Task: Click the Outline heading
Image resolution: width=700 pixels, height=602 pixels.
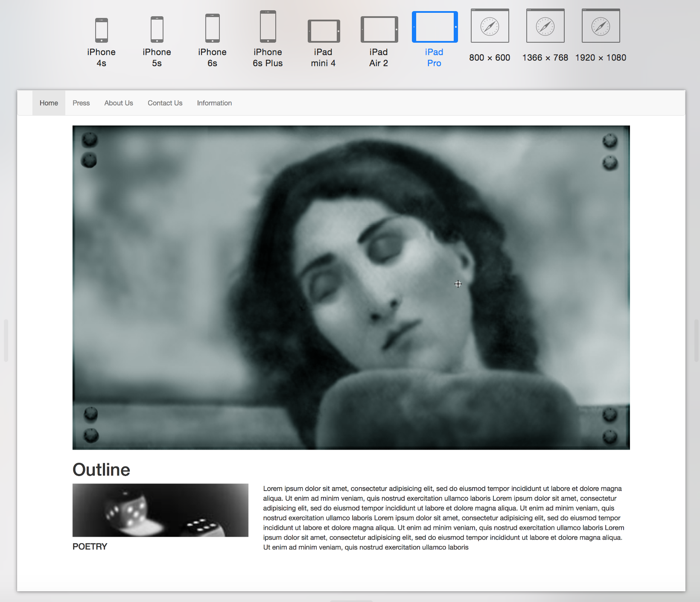Action: [101, 470]
